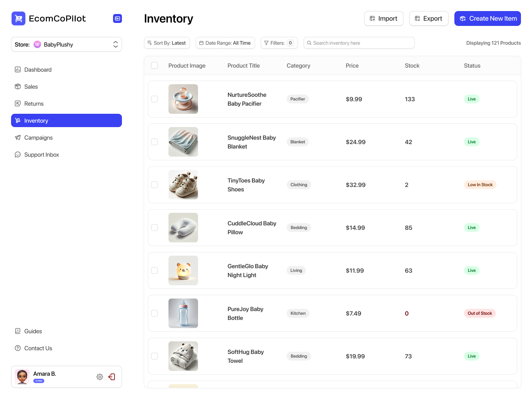Check the select-all box in the table header
The height and width of the screenshot is (399, 532).
154,65
